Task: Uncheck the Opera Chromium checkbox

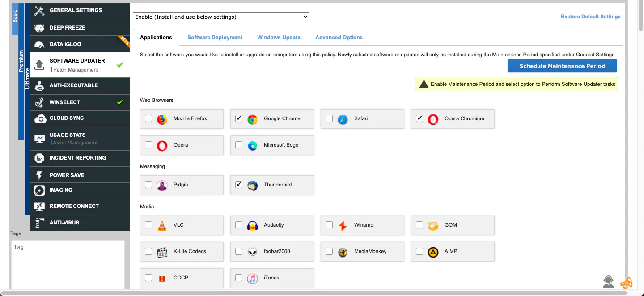Action: tap(419, 118)
